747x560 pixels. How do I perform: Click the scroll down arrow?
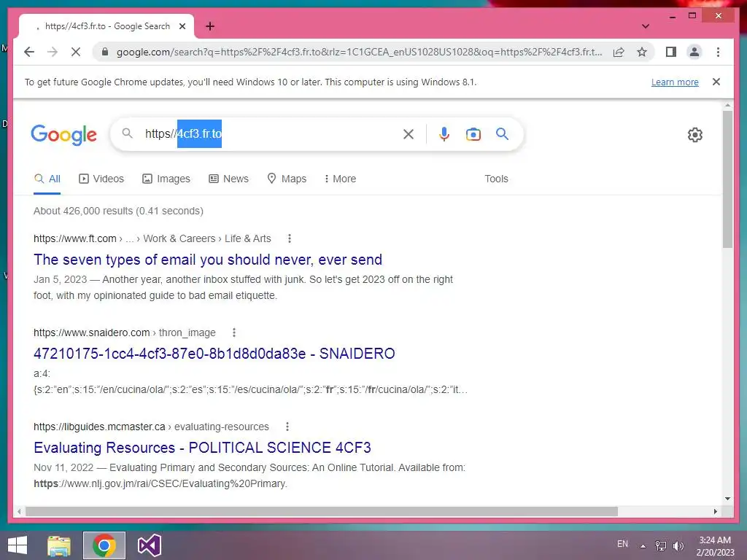click(x=727, y=499)
